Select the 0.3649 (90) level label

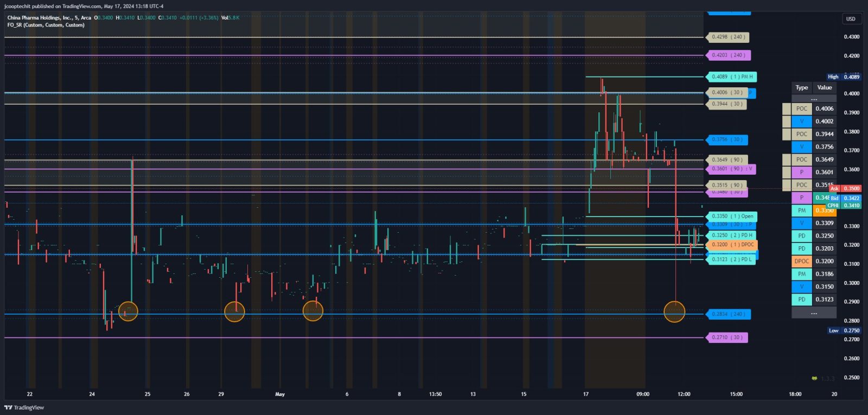pos(727,160)
